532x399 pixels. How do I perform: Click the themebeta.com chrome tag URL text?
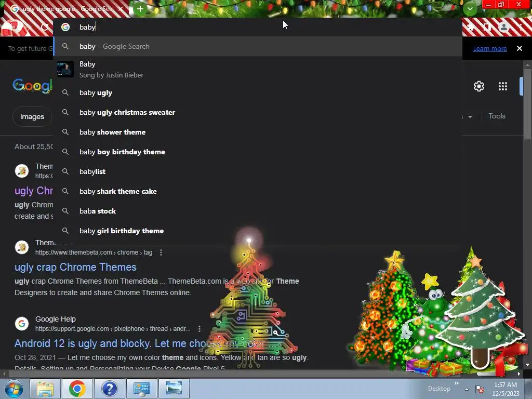(94, 252)
